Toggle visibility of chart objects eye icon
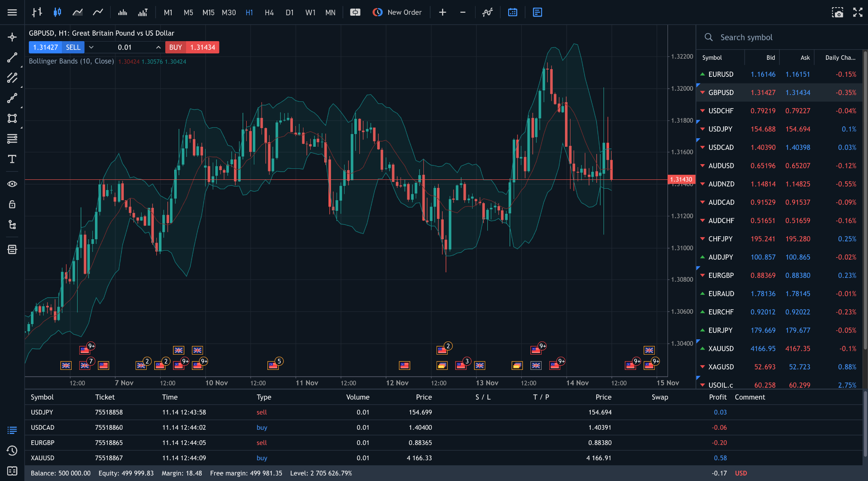The height and width of the screenshot is (481, 868). [12, 184]
